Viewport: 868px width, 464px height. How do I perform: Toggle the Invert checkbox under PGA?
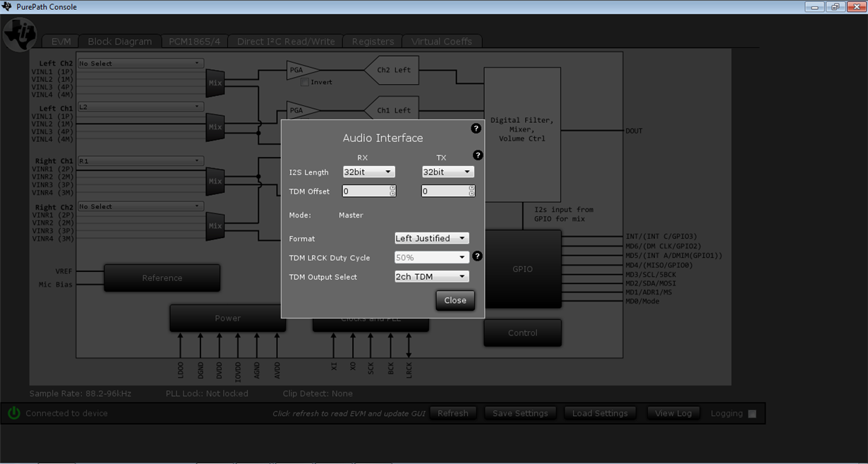(305, 82)
